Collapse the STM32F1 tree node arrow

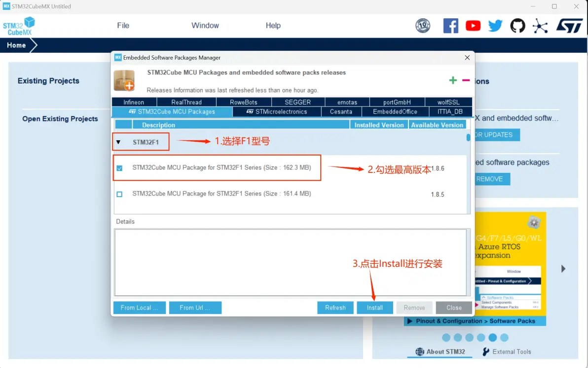tap(118, 142)
